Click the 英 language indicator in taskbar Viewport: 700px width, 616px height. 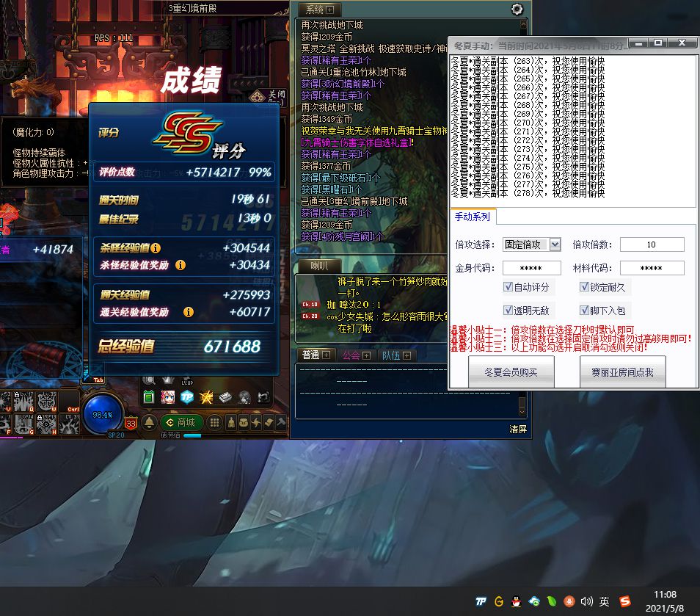click(604, 601)
